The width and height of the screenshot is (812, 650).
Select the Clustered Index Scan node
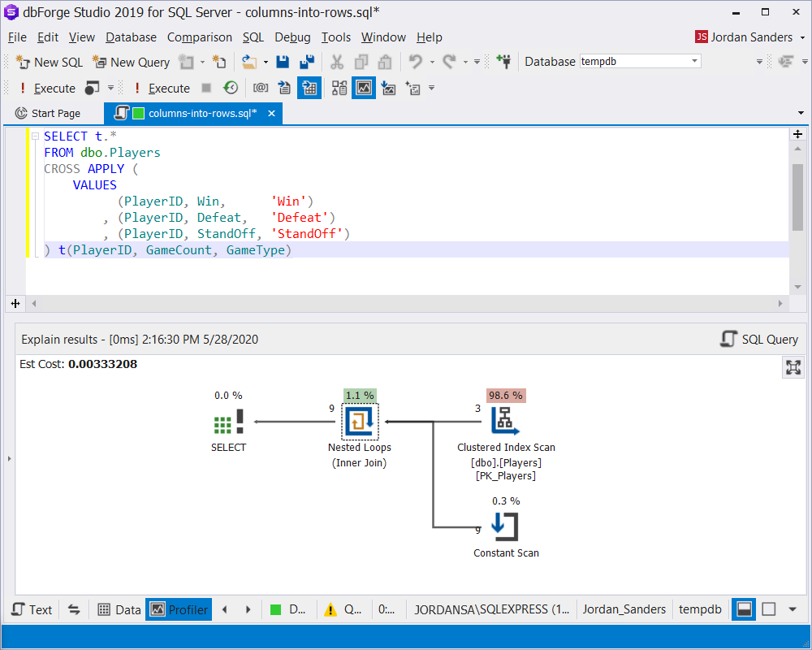[x=505, y=421]
